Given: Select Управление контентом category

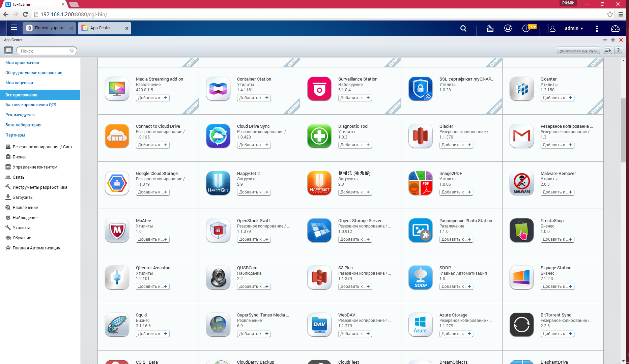Looking at the screenshot, I should [31, 167].
